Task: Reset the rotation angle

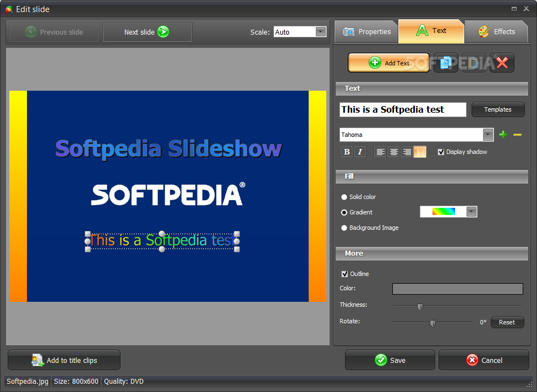Action: pyautogui.click(x=507, y=322)
